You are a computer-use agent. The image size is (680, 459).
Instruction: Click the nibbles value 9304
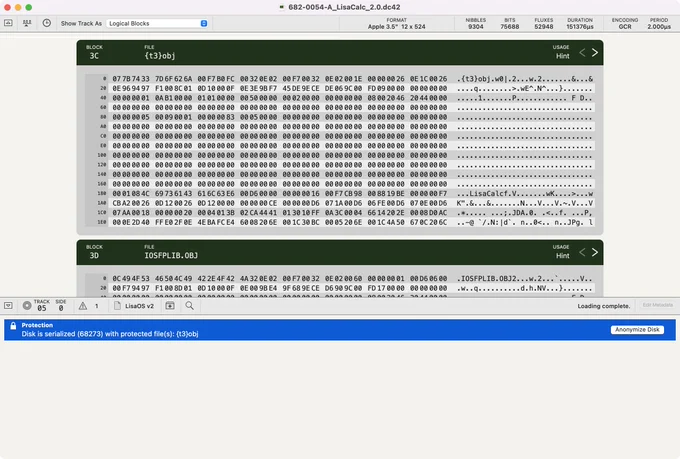[x=476, y=26]
